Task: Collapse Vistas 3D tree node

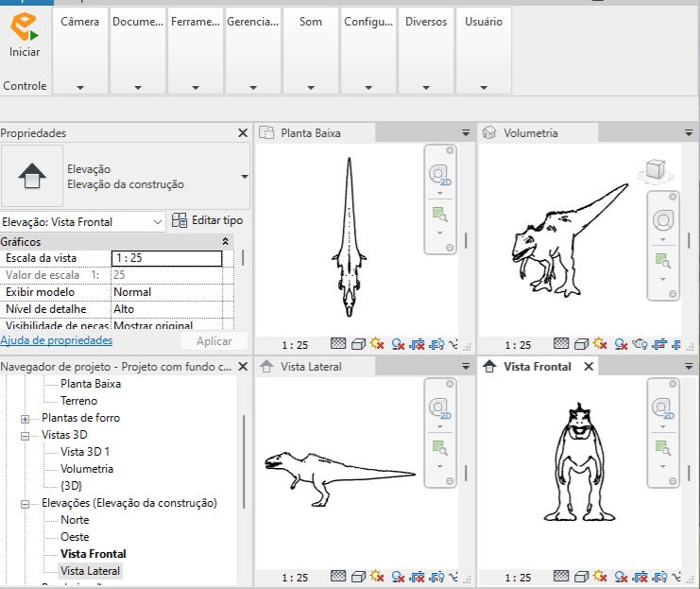Action: (x=25, y=436)
